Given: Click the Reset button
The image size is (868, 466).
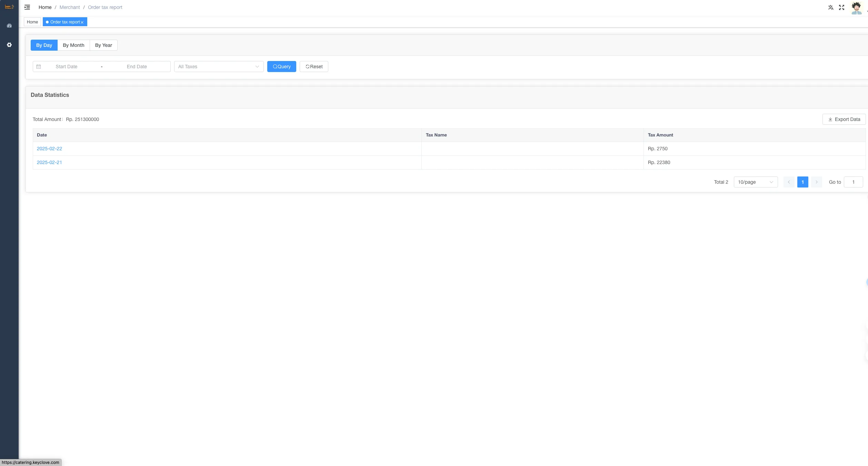Looking at the screenshot, I should (314, 67).
